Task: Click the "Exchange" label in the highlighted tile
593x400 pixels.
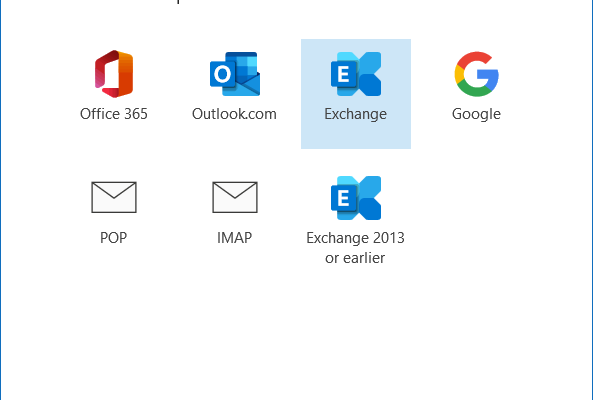Action: (x=355, y=114)
